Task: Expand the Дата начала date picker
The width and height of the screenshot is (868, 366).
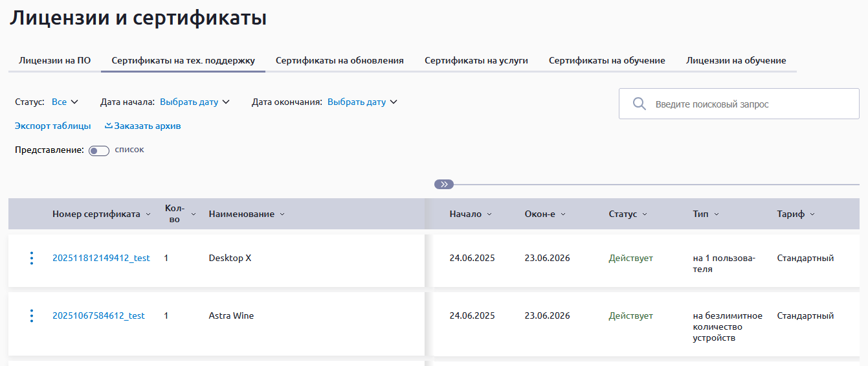Action: 194,102
